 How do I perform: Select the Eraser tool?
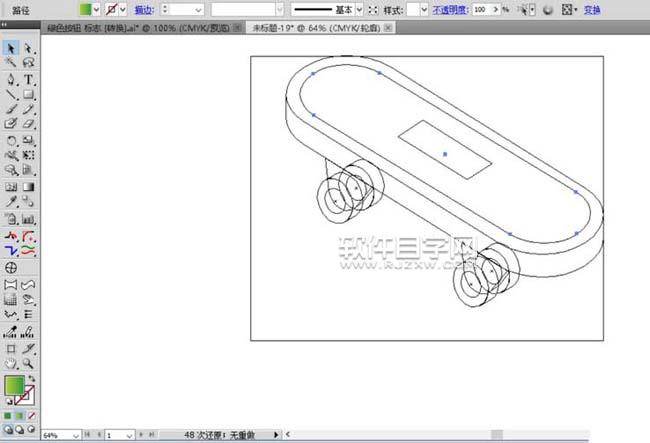point(28,123)
